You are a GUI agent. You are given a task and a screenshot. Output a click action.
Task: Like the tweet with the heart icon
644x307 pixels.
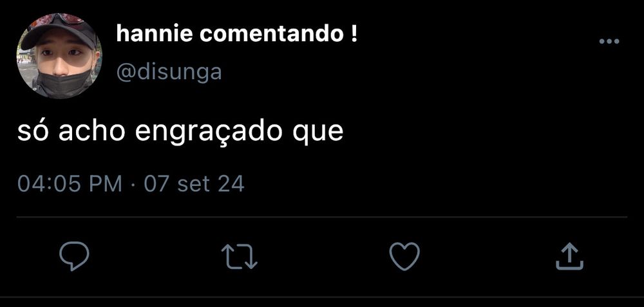pyautogui.click(x=404, y=256)
